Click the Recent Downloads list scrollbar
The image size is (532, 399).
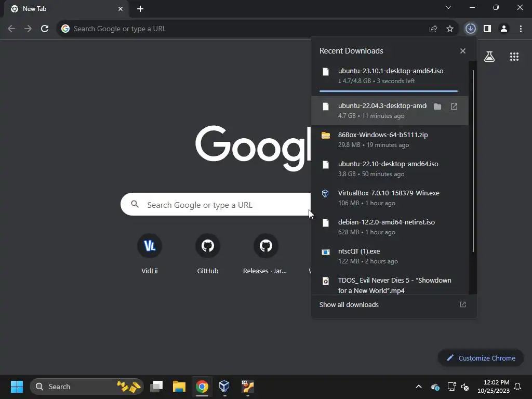click(473, 161)
